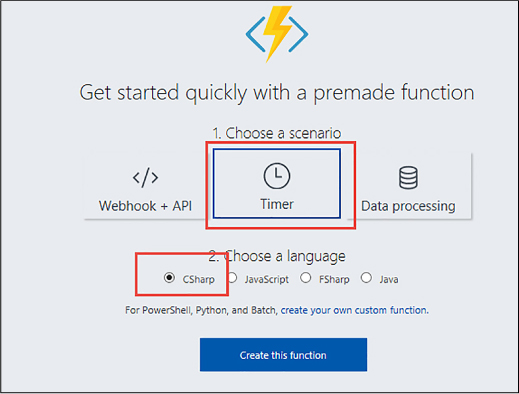The image size is (519, 394).
Task: Choose the Timer scenario tile
Action: pos(277,184)
